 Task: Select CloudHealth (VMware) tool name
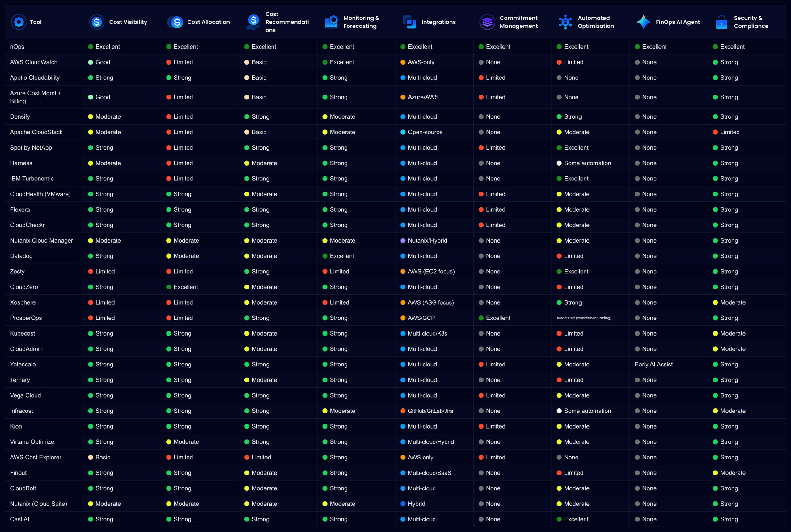pyautogui.click(x=40, y=194)
